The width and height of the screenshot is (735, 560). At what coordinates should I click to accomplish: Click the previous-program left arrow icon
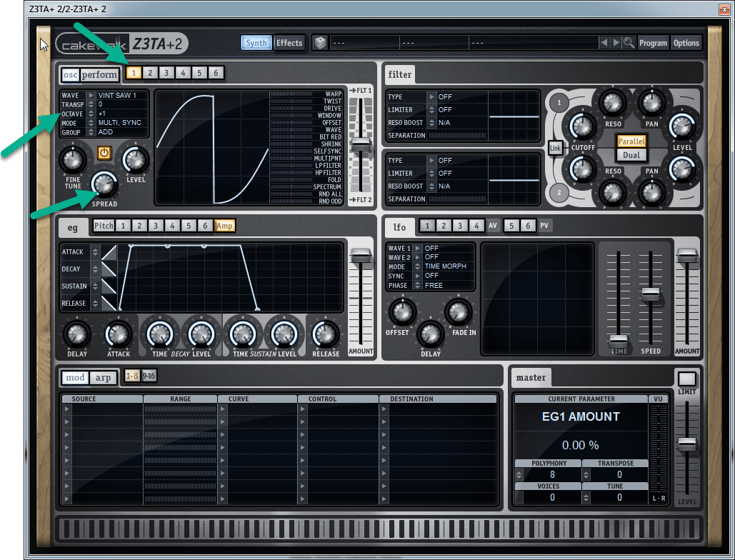click(606, 43)
